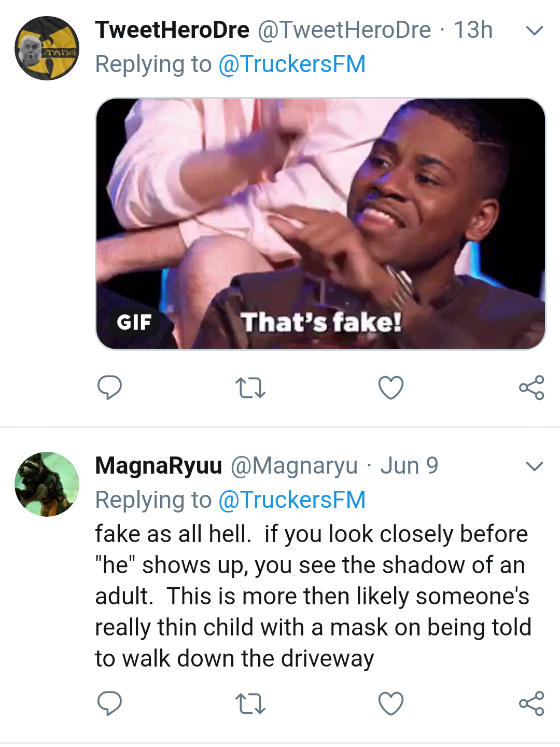Click the MagnaRyuu display name

point(159,466)
